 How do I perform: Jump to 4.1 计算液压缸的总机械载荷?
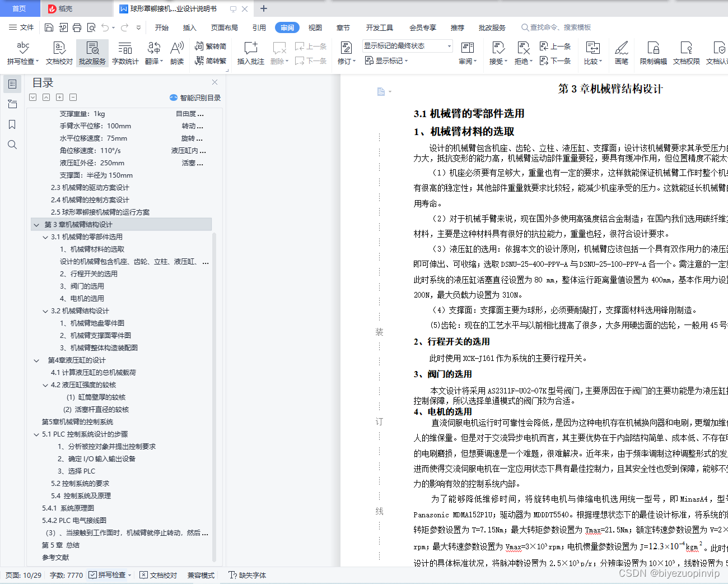pyautogui.click(x=94, y=373)
